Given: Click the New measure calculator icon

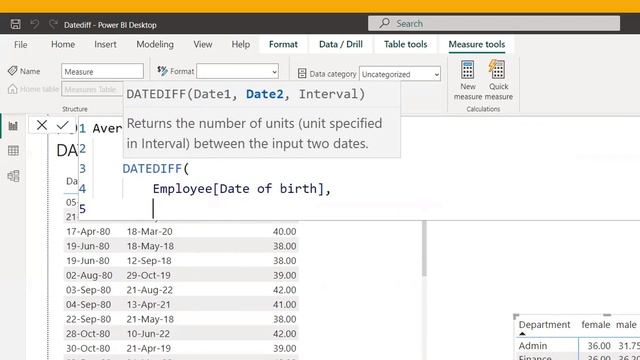Looking at the screenshot, I should (468, 69).
